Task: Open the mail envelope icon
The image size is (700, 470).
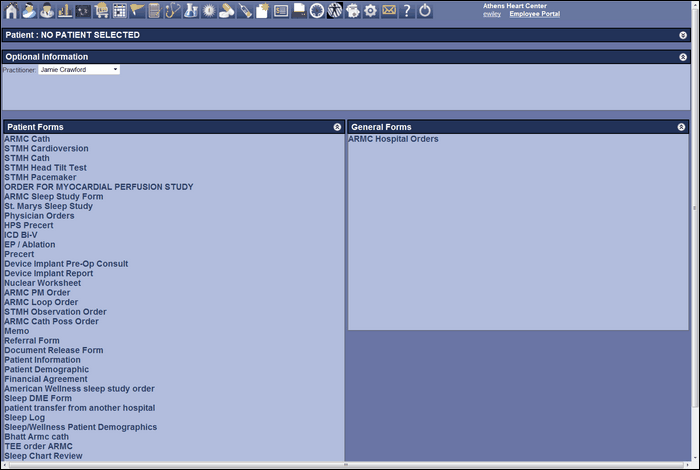Action: tap(388, 11)
